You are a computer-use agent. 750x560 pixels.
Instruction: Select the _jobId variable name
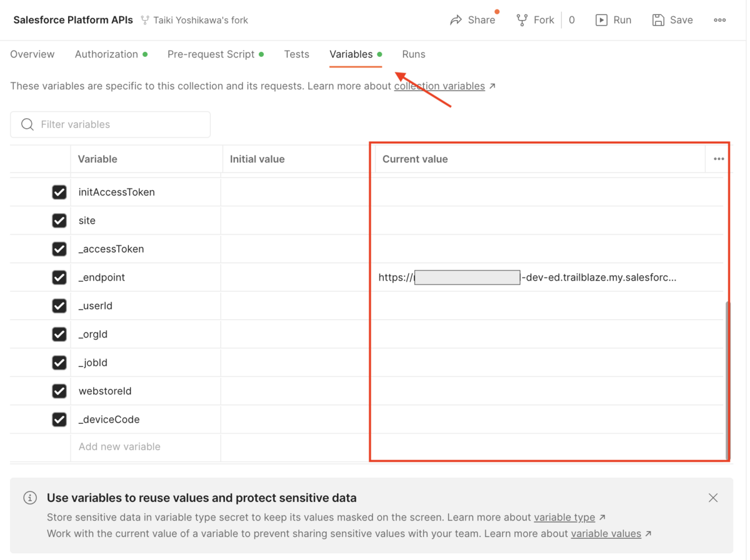point(93,362)
